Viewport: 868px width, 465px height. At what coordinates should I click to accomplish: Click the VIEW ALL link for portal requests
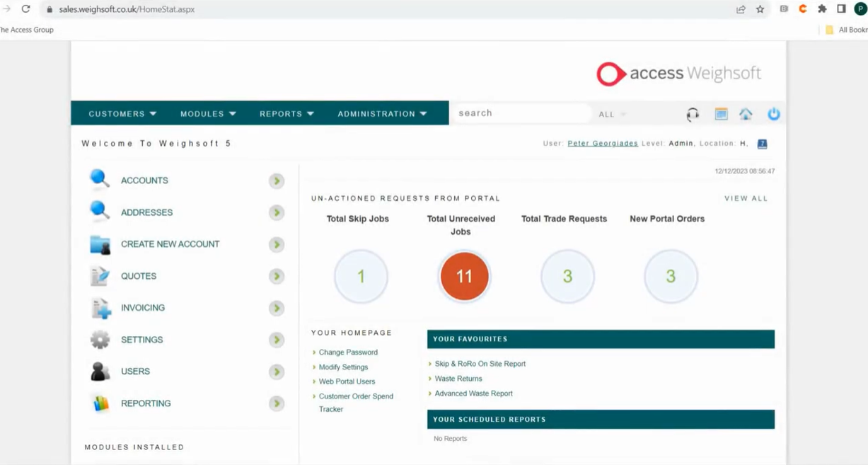click(746, 198)
